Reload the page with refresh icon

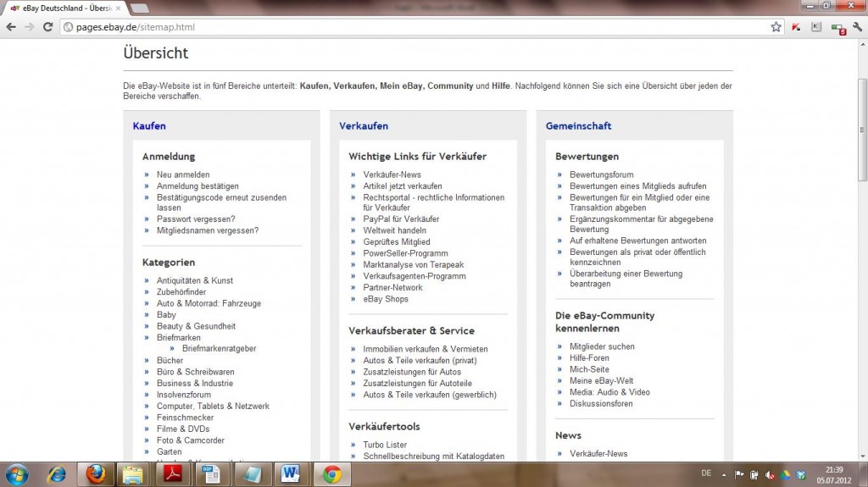[47, 26]
